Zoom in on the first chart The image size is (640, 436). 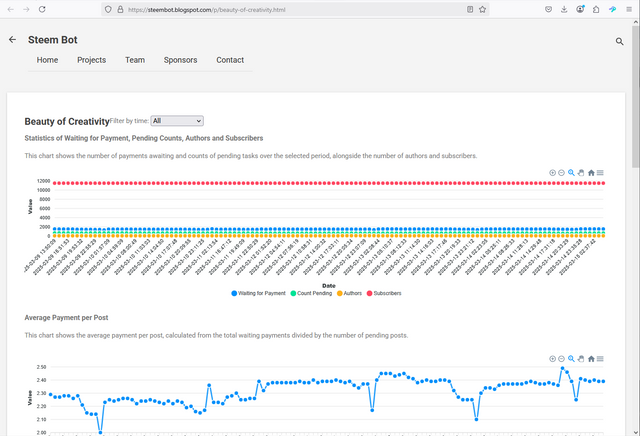coord(552,173)
